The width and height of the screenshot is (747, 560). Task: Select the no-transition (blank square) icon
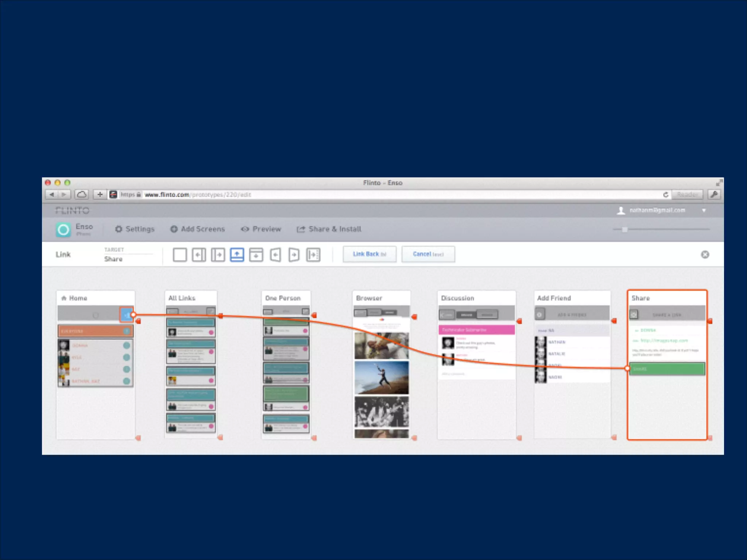pos(179,255)
